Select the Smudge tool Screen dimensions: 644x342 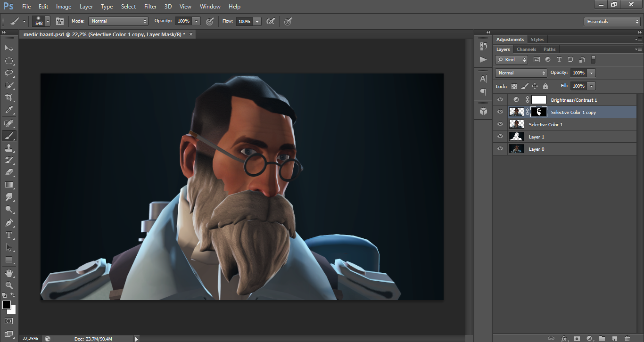coord(9,197)
